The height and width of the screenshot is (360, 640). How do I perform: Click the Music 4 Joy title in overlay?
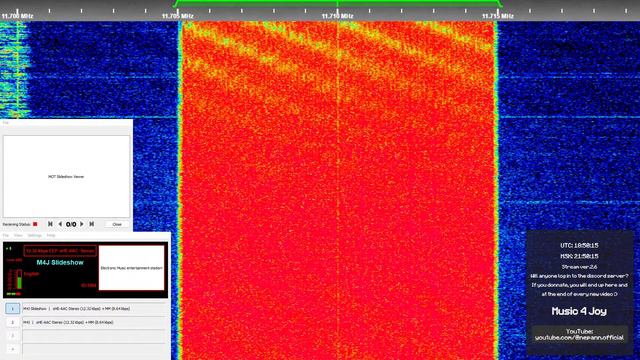click(579, 311)
